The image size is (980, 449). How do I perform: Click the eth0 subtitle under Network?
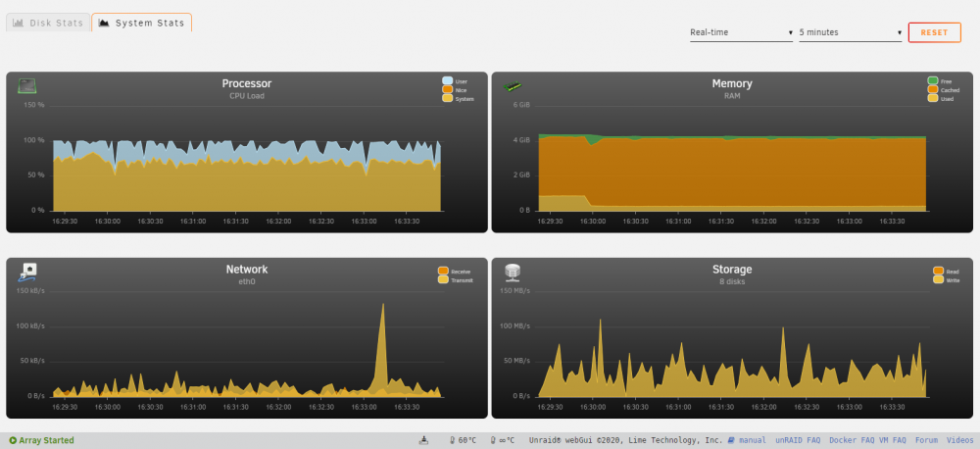247,281
